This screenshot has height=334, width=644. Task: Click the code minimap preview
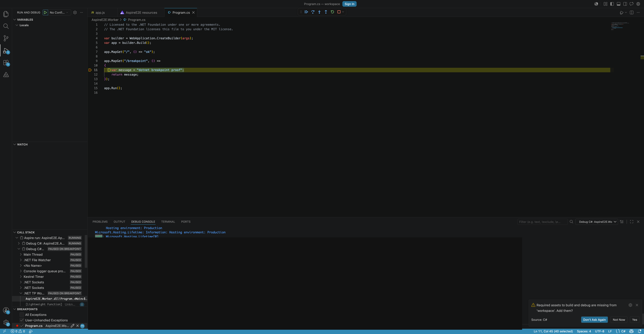[x=620, y=26]
